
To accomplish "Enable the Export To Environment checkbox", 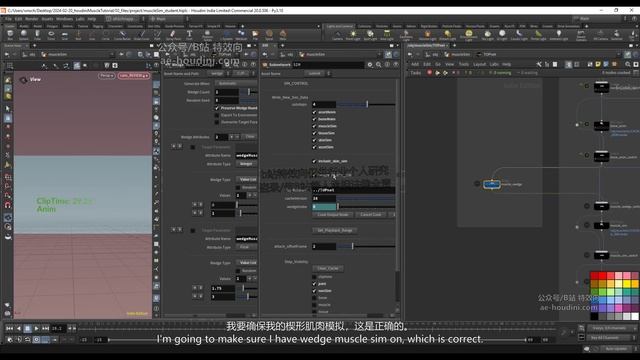I will 217,115.
